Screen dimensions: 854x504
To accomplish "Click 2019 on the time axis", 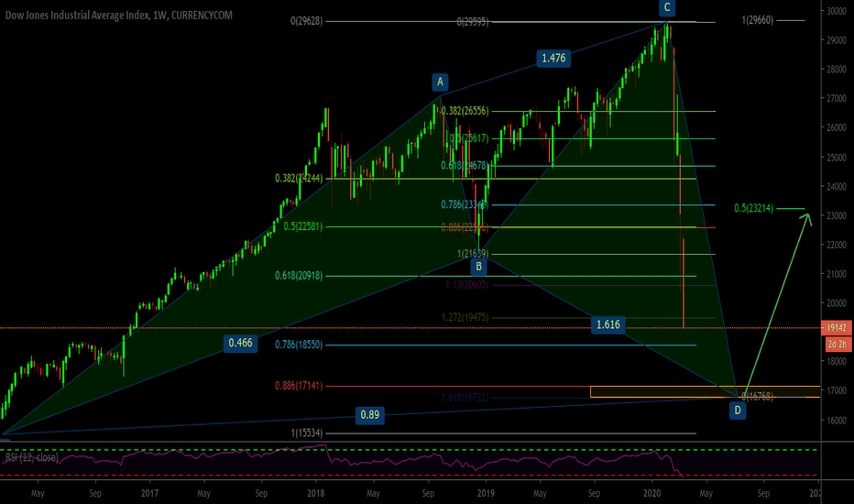I will point(486,493).
